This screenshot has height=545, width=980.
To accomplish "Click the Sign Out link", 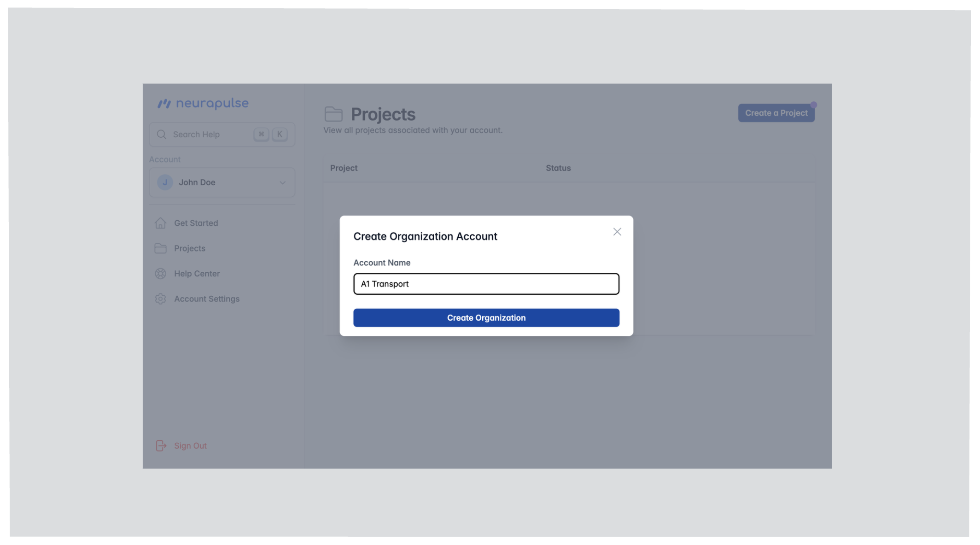I will click(x=190, y=445).
